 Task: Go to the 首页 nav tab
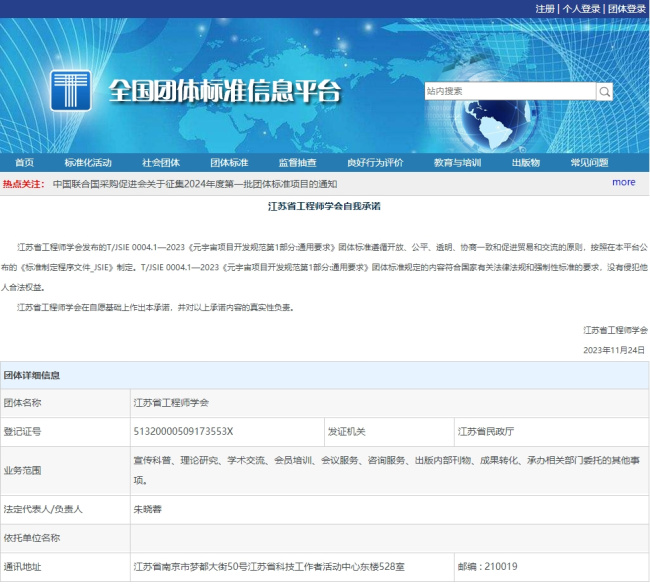click(x=24, y=162)
